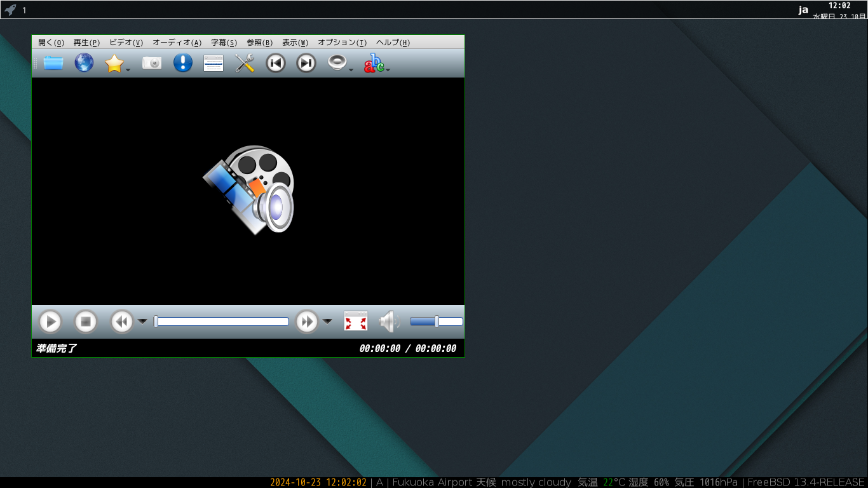Expand the audio track dropdown arrow
Viewport: 868px width, 488px height.
coord(351,69)
